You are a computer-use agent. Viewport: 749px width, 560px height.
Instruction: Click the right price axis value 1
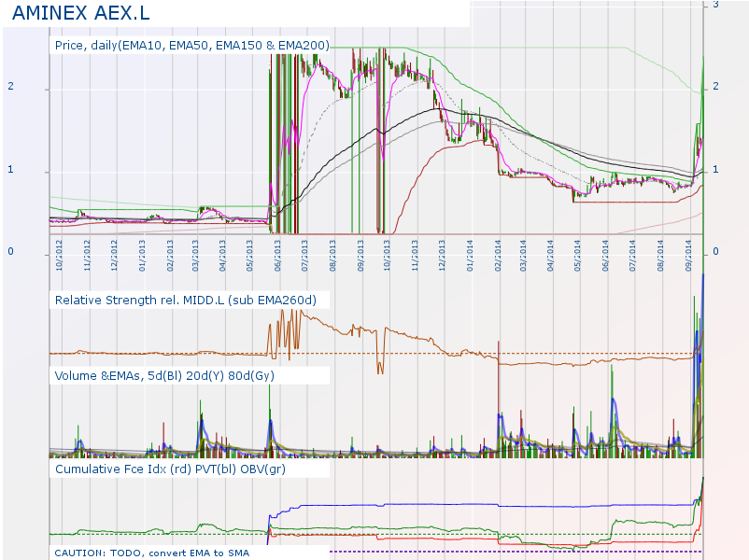(715, 170)
